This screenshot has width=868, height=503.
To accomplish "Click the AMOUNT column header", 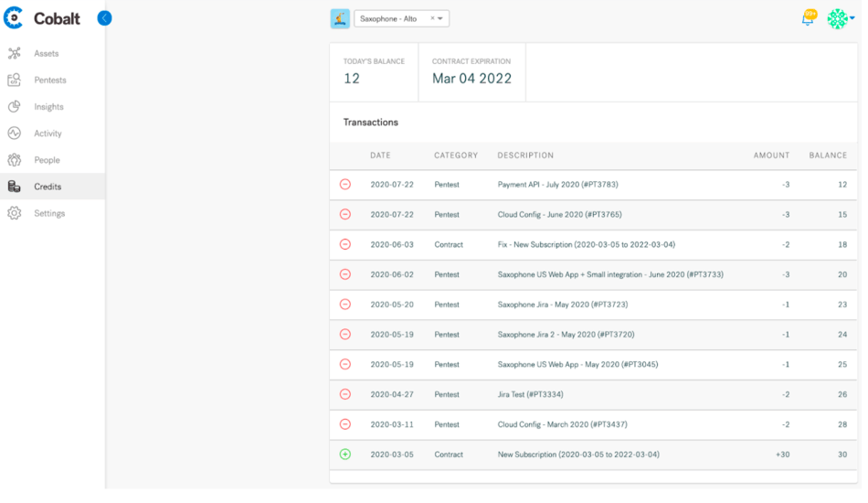I will click(x=771, y=155).
